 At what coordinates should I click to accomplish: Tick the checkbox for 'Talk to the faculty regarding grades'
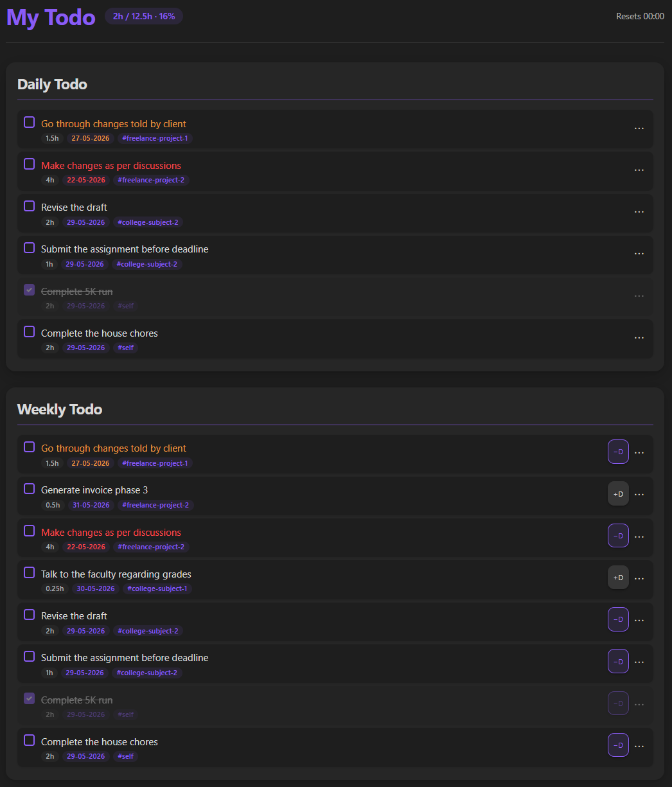click(29, 572)
